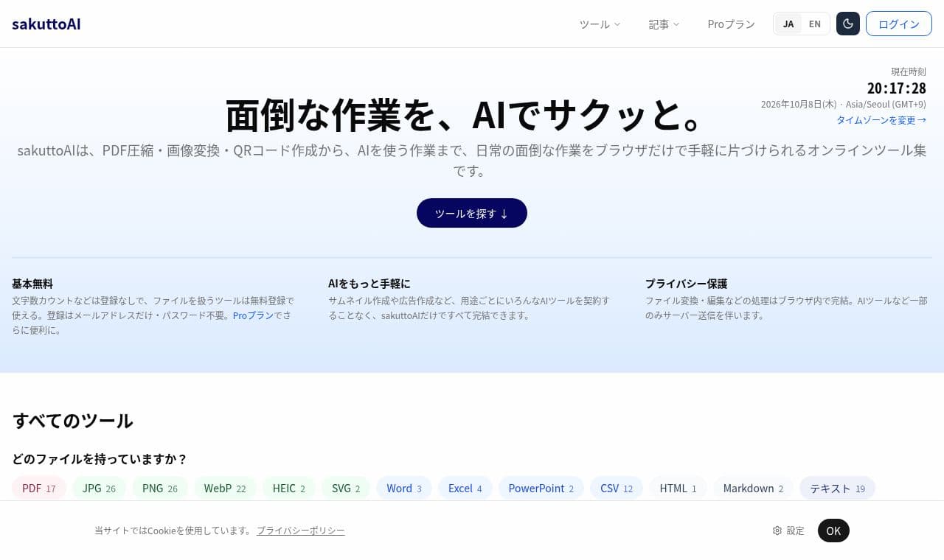Filter tools by PNG file type
The image size is (944, 560).
[160, 488]
